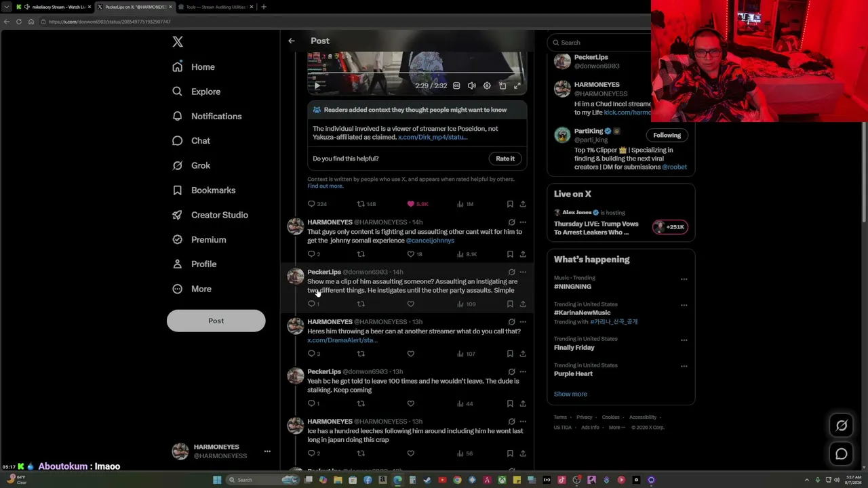This screenshot has width=868, height=488.
Task: Toggle like on the 5.9K likes post
Action: pos(418,204)
